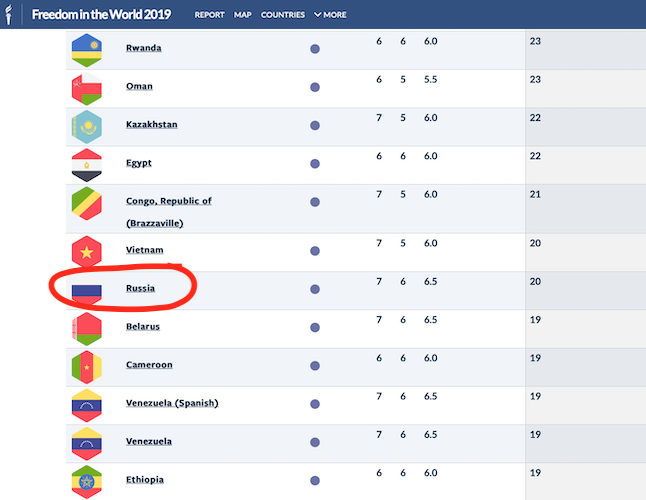This screenshot has width=646, height=500.
Task: Open the Map menu item
Action: [243, 15]
